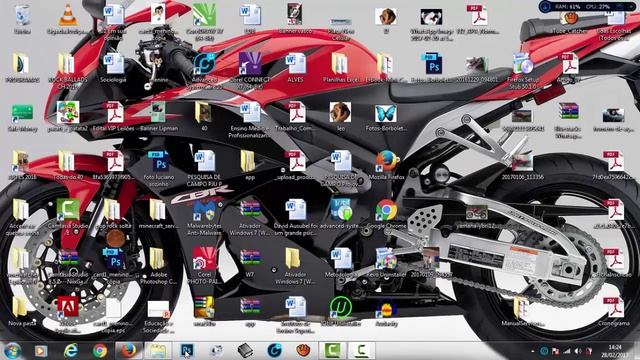This screenshot has width=640, height=360.
Task: Open the ManualServicos folder
Action: pos(522,307)
